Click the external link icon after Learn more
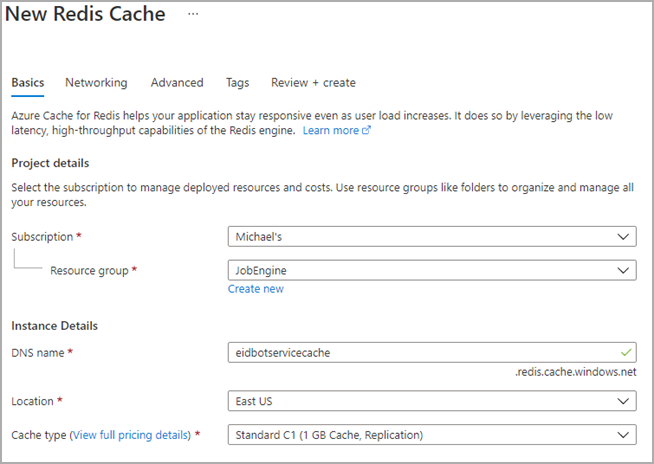Viewport: 654px width, 464px height. tap(366, 131)
